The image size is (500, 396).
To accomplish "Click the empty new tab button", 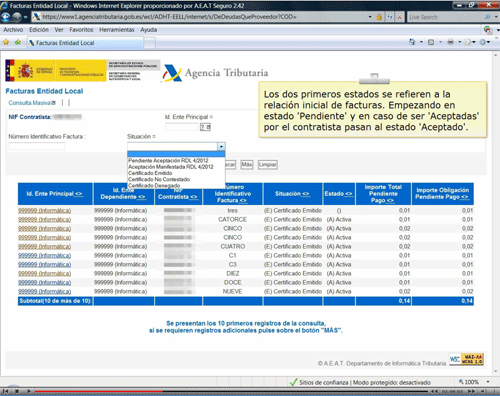I will tap(150, 43).
